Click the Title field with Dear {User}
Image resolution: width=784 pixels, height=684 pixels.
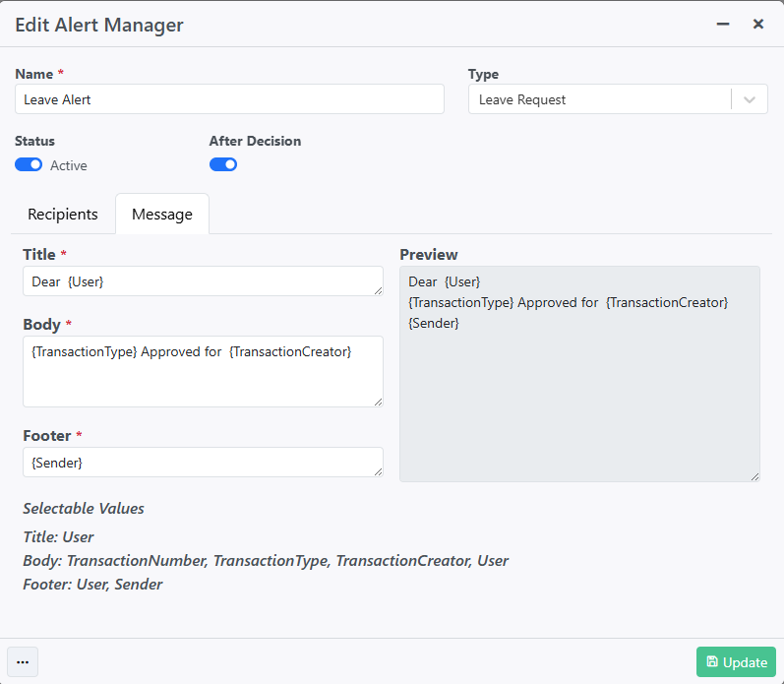(x=203, y=281)
